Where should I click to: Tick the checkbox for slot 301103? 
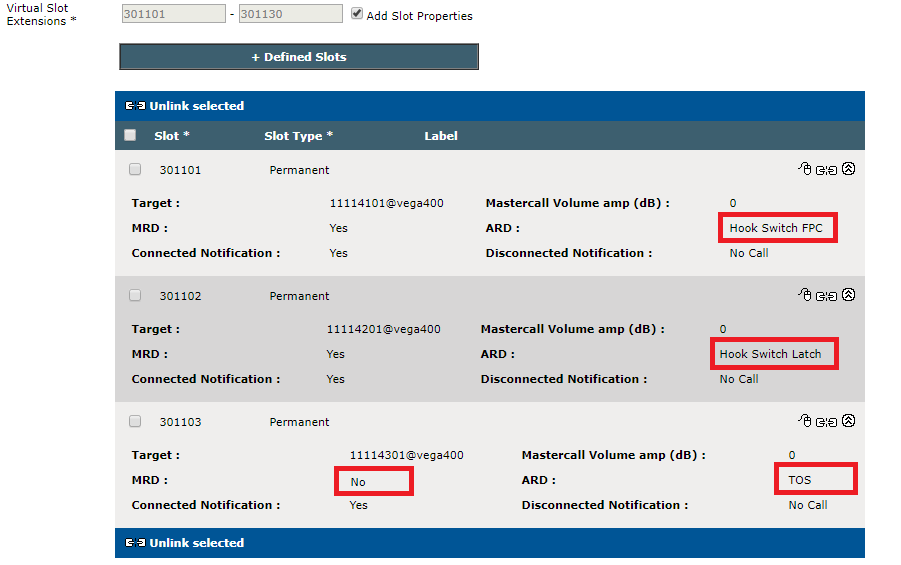click(135, 421)
